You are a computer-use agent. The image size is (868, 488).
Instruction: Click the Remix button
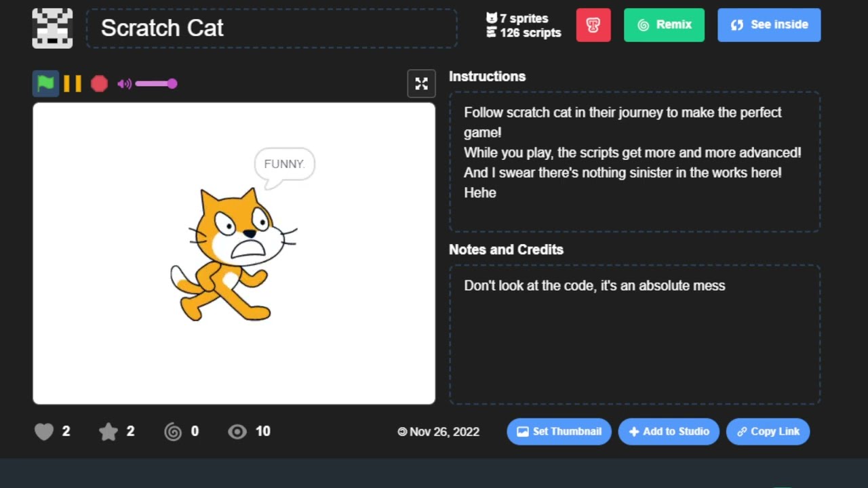[x=664, y=25]
